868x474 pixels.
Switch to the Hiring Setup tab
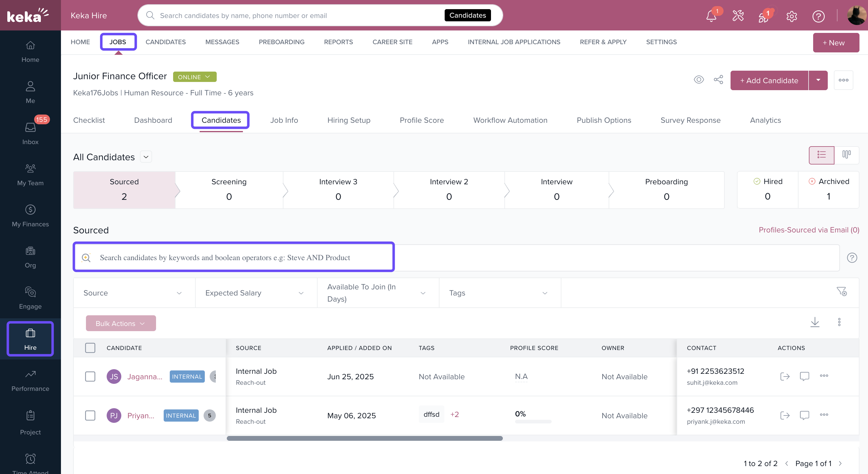pyautogui.click(x=348, y=120)
